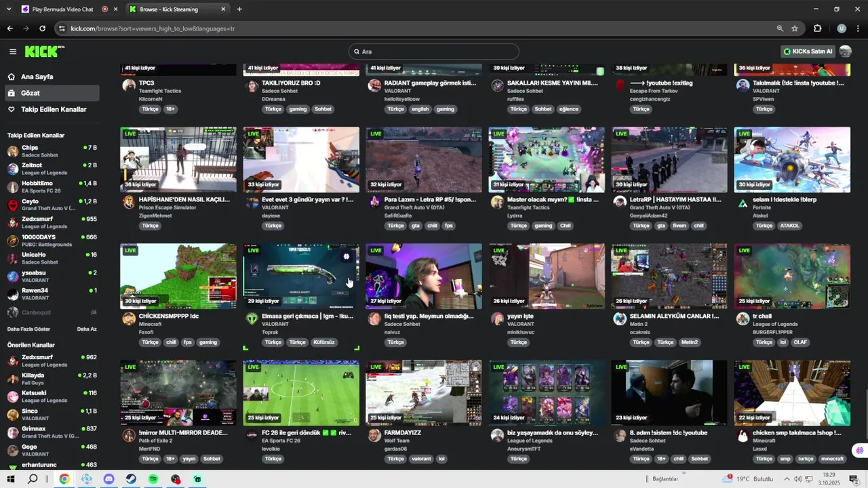This screenshot has height=488, width=868.
Task: Close the Browse - Kick Streaming tab
Action: (224, 9)
